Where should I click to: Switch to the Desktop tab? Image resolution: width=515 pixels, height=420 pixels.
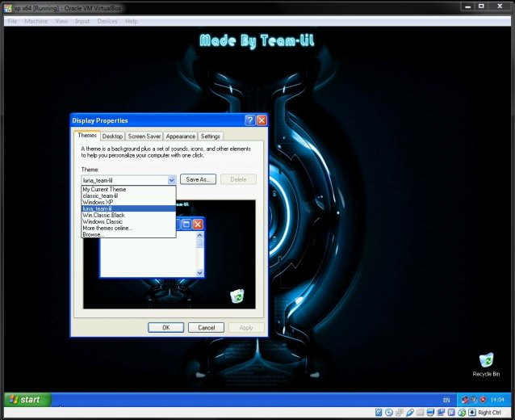tap(112, 136)
